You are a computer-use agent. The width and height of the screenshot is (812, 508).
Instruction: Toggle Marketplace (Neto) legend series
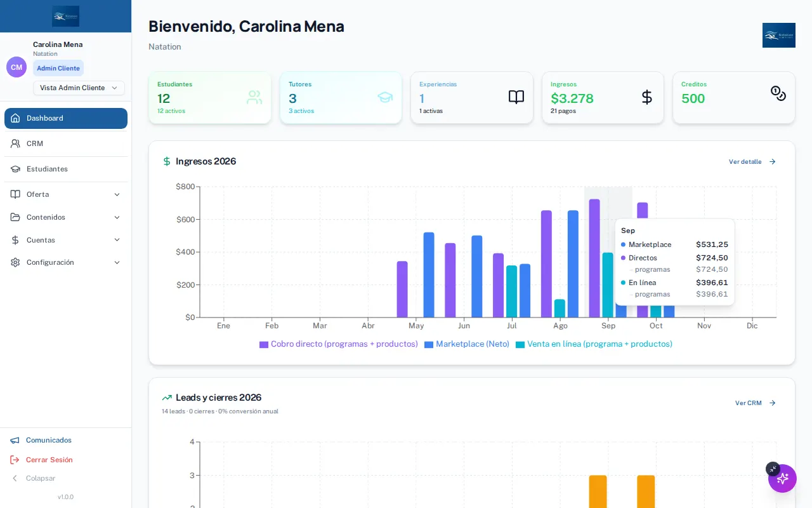(467, 344)
